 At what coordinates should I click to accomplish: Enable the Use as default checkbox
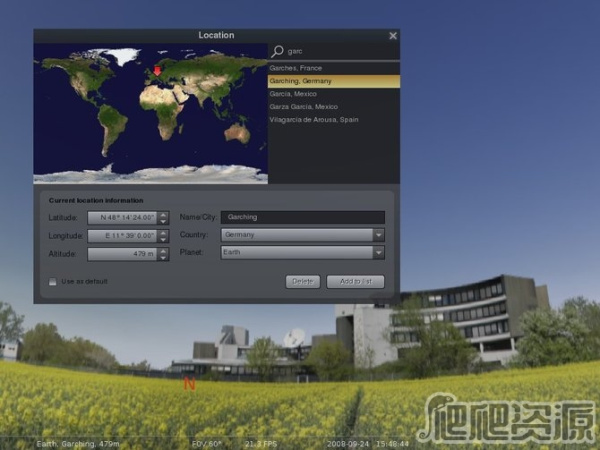pos(53,282)
